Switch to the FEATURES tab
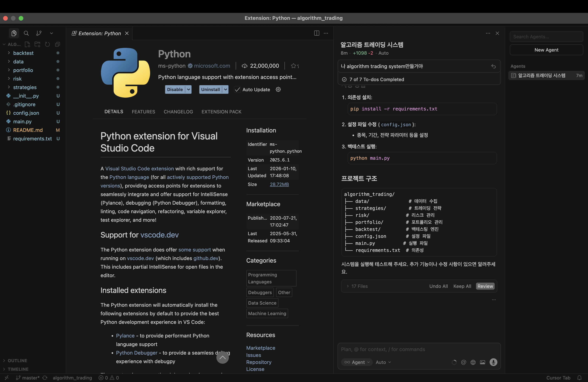The height and width of the screenshot is (382, 588). point(143,112)
